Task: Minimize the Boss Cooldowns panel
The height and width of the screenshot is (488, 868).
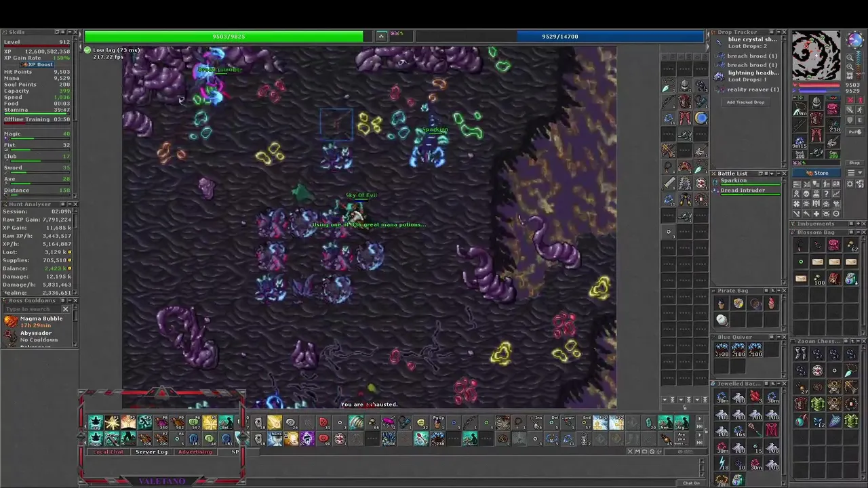Action: point(70,301)
